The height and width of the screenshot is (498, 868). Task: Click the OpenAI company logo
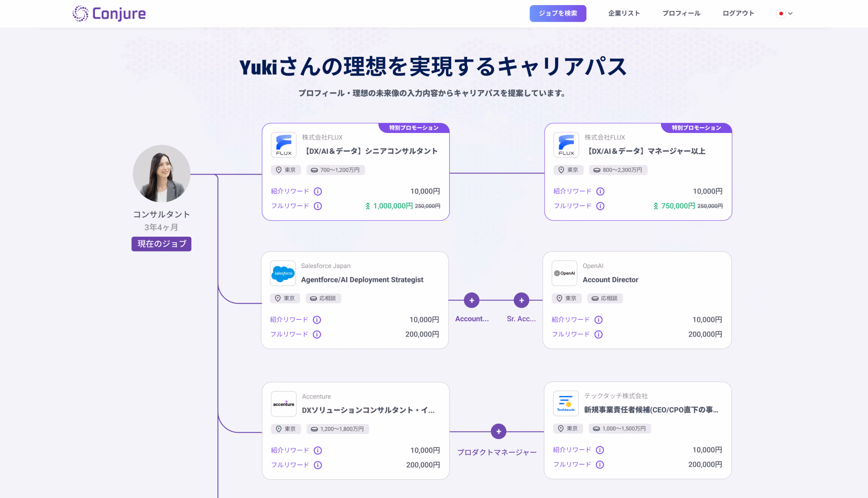[x=564, y=273]
